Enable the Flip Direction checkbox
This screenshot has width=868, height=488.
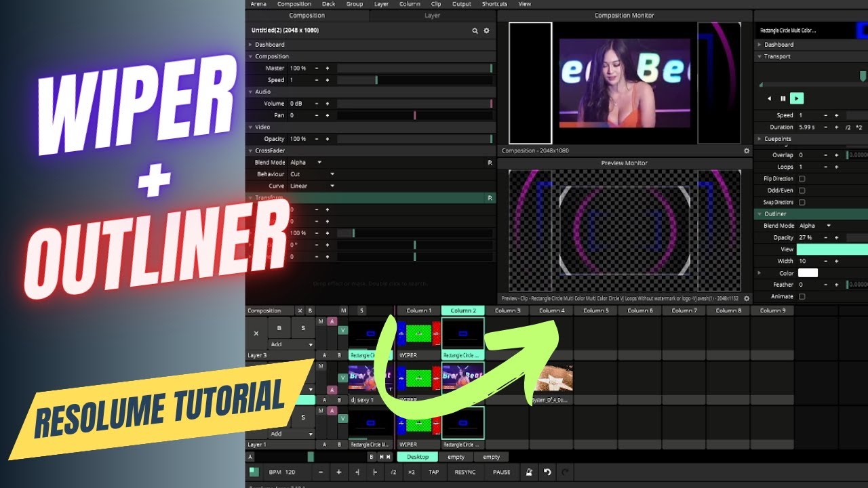click(x=802, y=179)
